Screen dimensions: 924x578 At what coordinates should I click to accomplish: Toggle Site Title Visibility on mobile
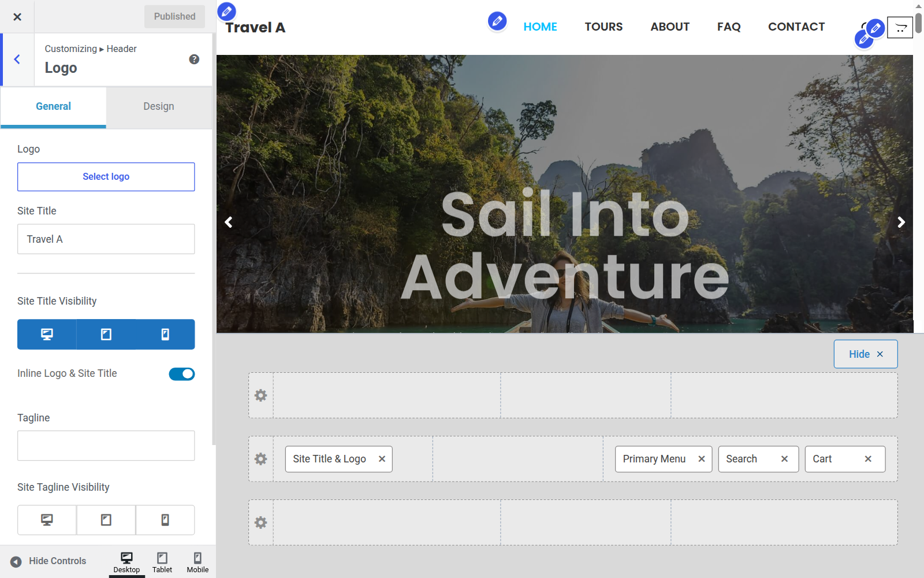click(165, 334)
